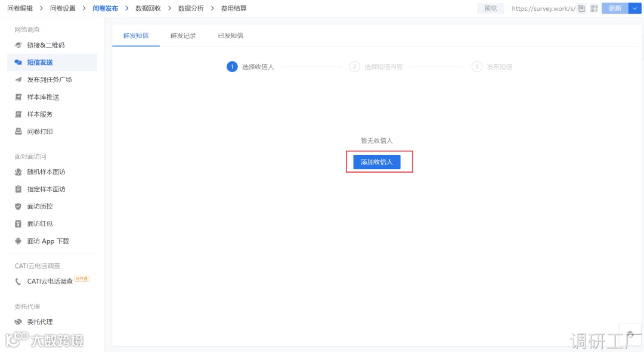This screenshot has height=352, width=644.
Task: Open 问卷打印 sidebar item
Action: pyautogui.click(x=52, y=132)
